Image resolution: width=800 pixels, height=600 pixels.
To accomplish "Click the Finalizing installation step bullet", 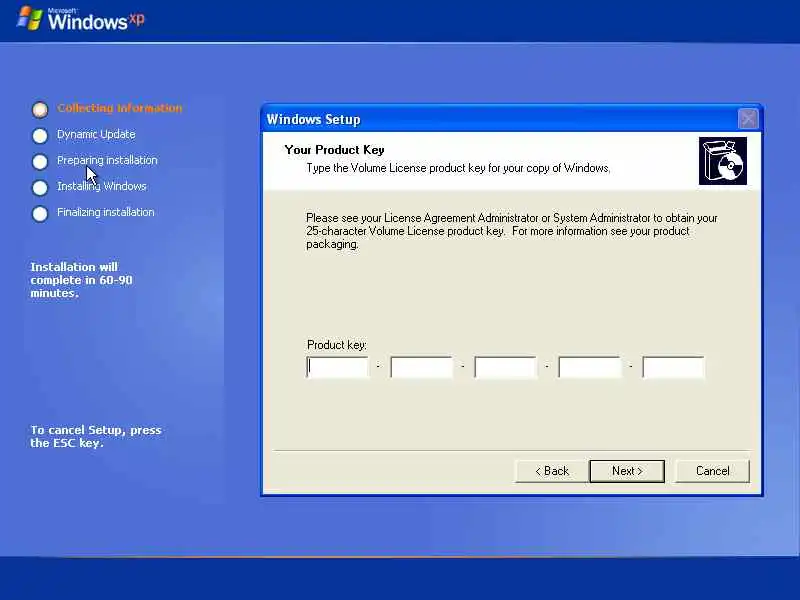I will [40, 213].
